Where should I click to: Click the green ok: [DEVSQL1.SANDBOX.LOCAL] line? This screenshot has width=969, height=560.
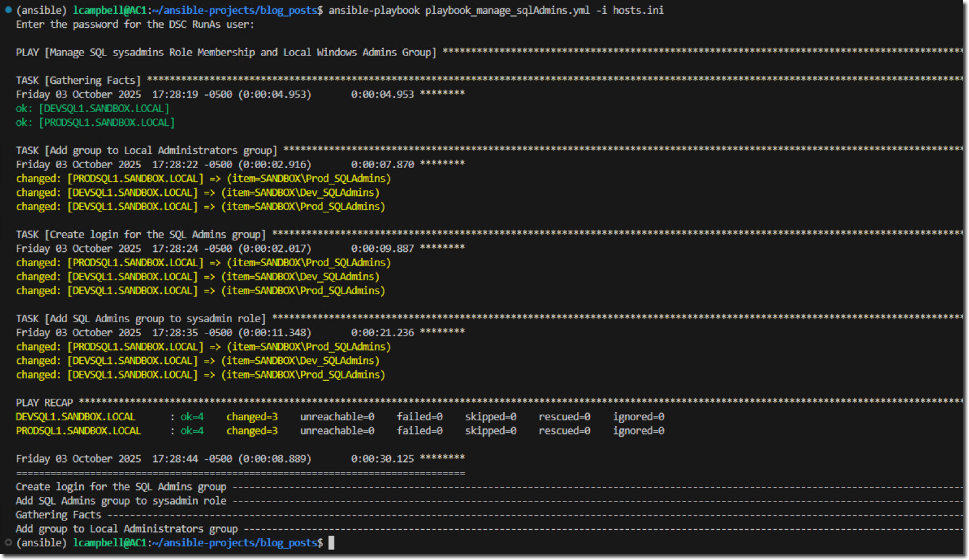[92, 108]
